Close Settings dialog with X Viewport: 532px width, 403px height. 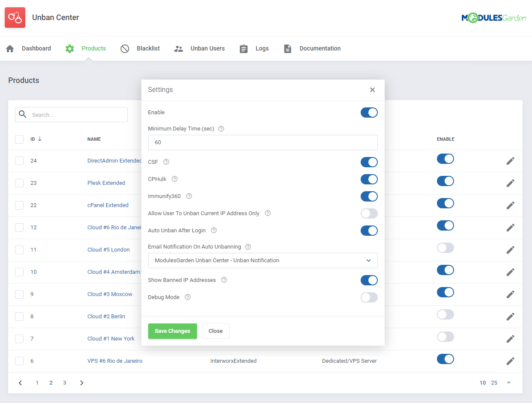(x=372, y=90)
